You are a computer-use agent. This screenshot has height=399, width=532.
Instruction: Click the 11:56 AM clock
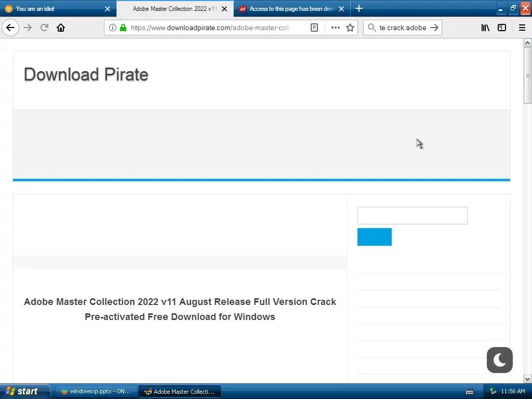pos(513,392)
